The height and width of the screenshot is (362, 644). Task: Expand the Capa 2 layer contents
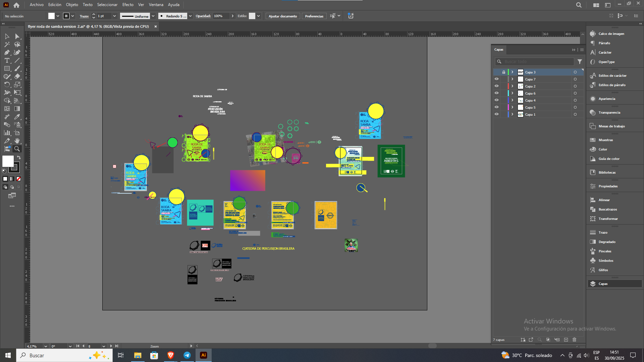[x=512, y=86]
